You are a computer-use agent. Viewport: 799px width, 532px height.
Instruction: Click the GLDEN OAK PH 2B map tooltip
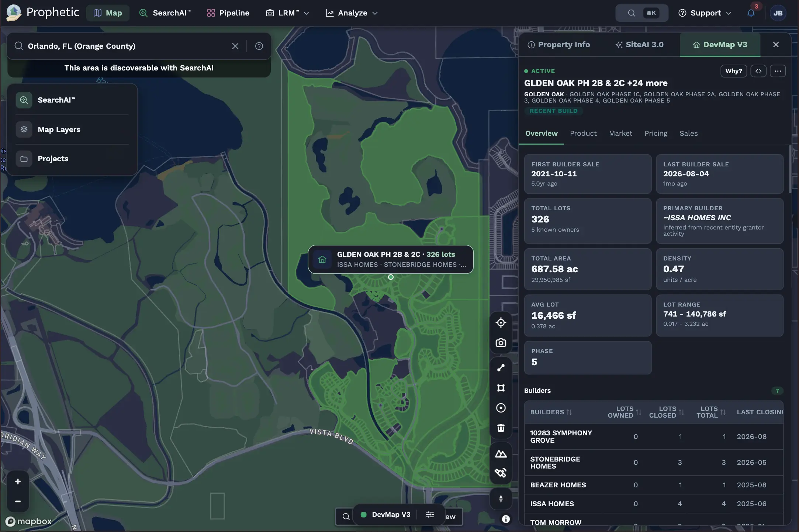[391, 259]
